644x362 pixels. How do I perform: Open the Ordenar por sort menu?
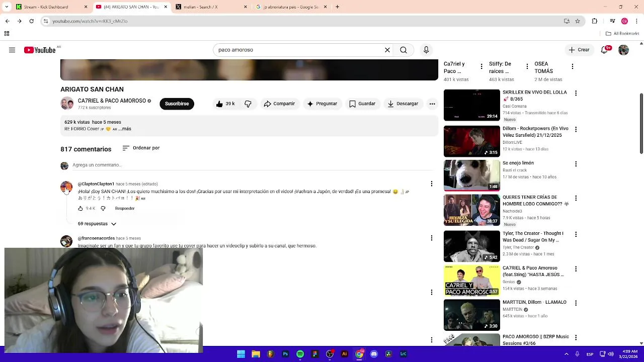141,148
